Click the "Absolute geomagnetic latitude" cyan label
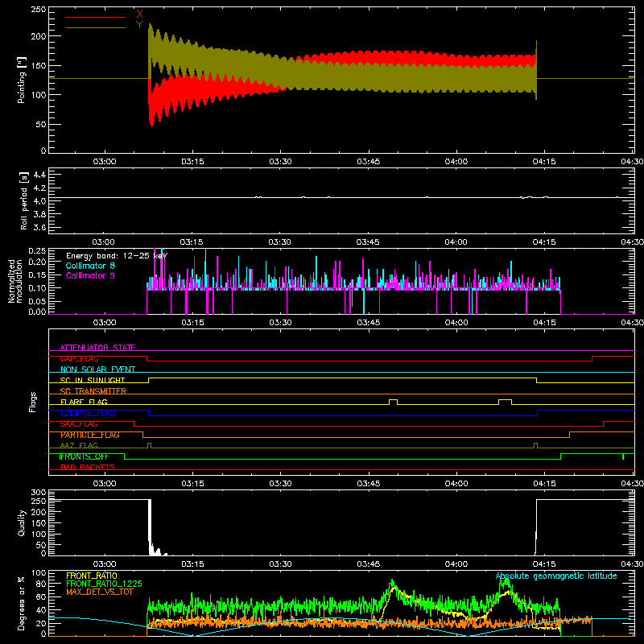This screenshot has width=644, height=644. [x=556, y=576]
